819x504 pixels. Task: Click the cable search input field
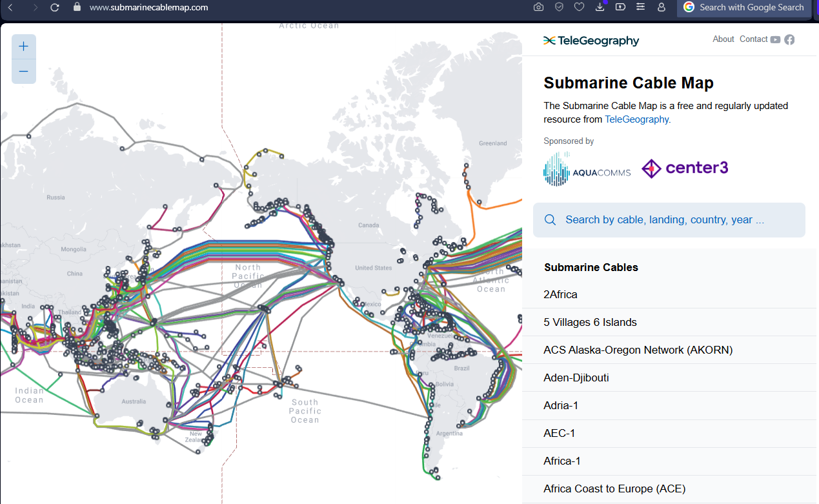coord(669,220)
